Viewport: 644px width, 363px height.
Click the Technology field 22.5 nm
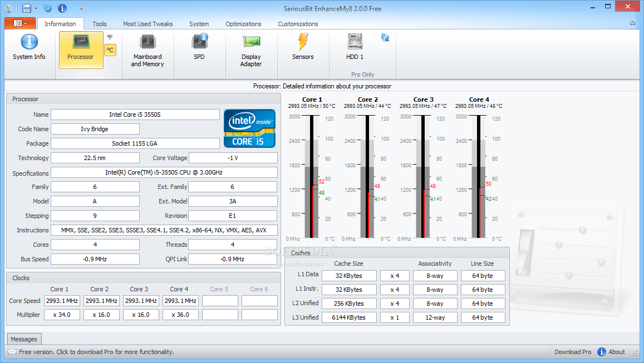(95, 158)
